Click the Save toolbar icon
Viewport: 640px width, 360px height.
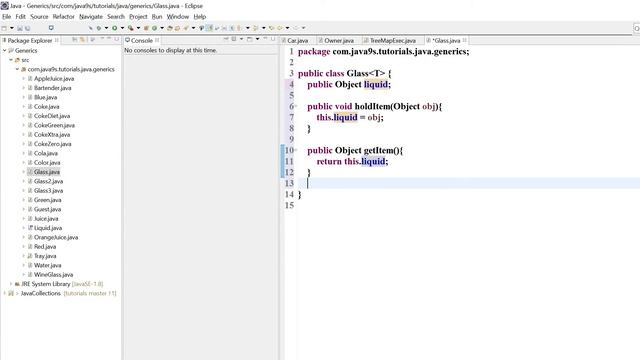tap(20, 28)
